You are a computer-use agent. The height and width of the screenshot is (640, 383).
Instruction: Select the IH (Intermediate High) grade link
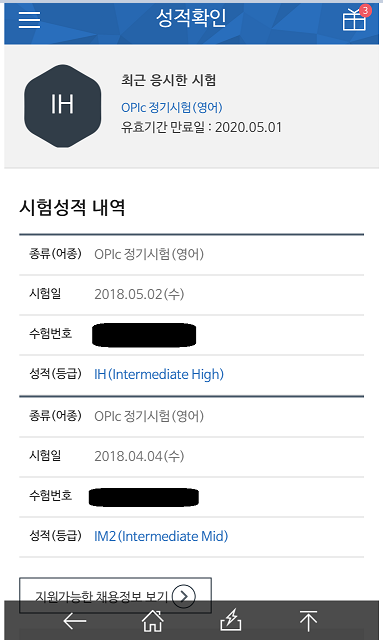[159, 374]
